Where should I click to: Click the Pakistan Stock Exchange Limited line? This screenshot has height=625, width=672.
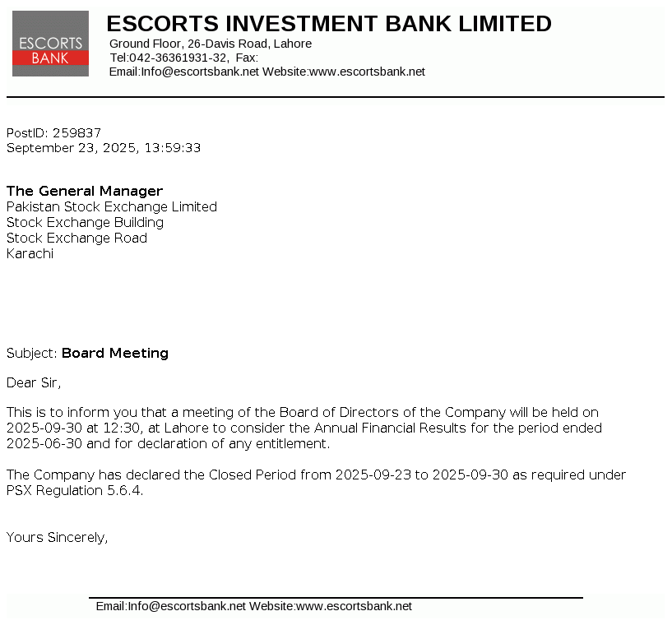click(x=111, y=206)
